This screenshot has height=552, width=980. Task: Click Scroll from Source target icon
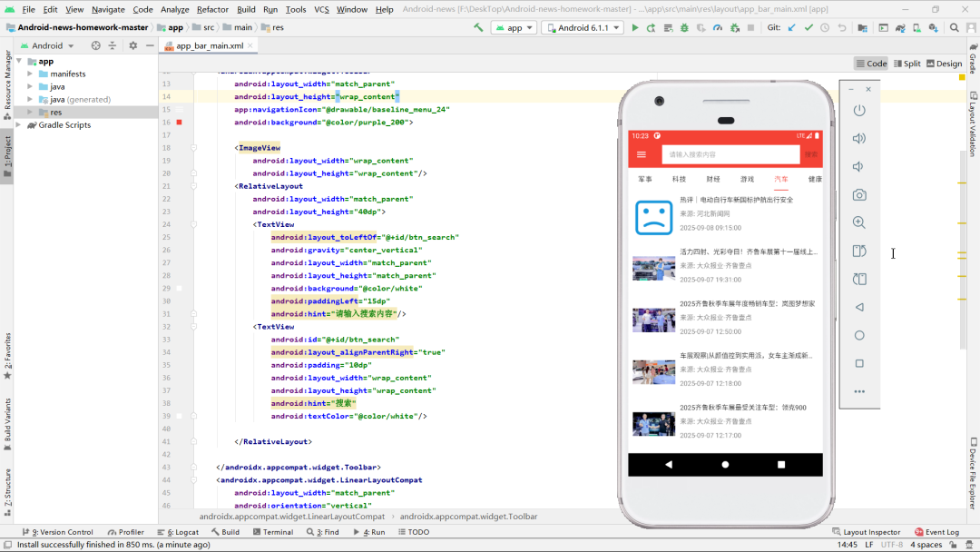pyautogui.click(x=95, y=45)
